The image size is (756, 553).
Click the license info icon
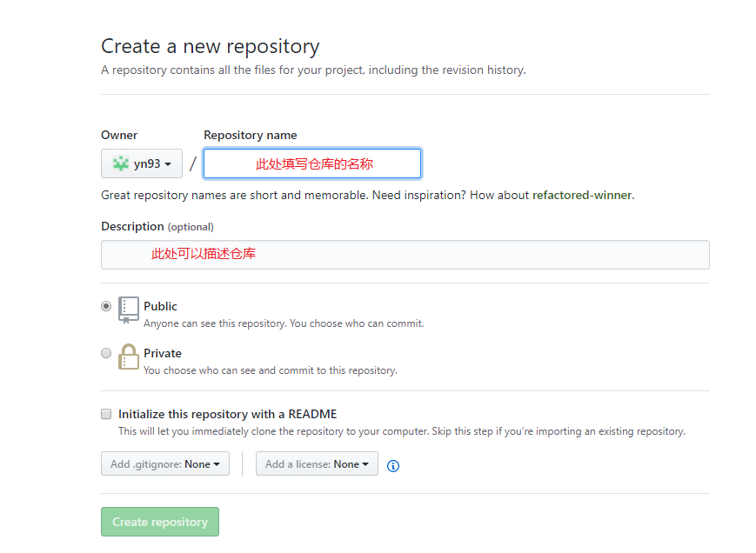click(x=393, y=466)
